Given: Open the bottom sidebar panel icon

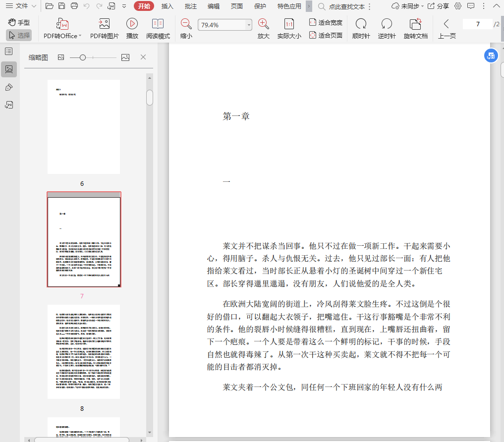Looking at the screenshot, I should tap(9, 105).
